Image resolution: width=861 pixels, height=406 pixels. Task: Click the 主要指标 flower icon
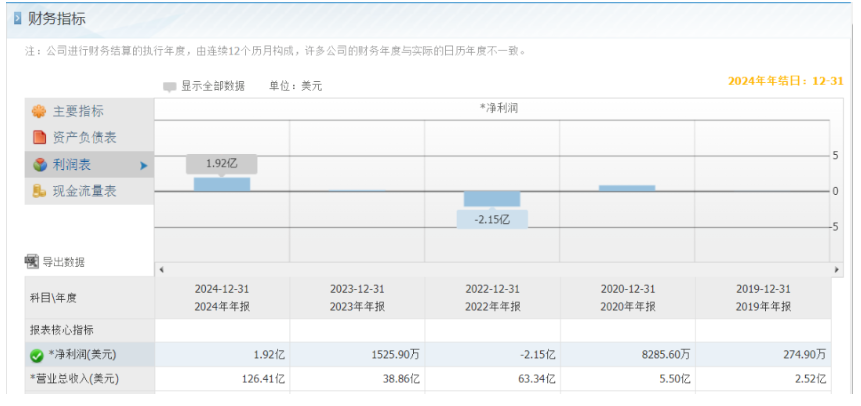click(x=38, y=112)
